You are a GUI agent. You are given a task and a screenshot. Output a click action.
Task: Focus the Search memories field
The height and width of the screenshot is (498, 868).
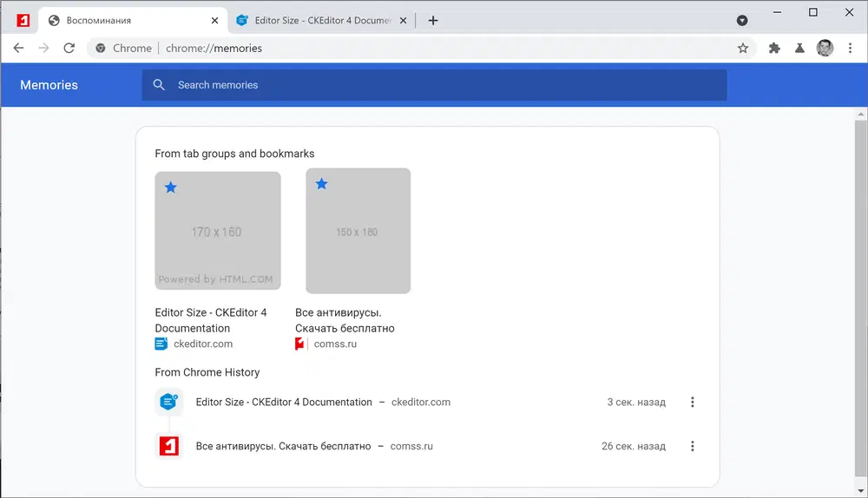tap(434, 85)
